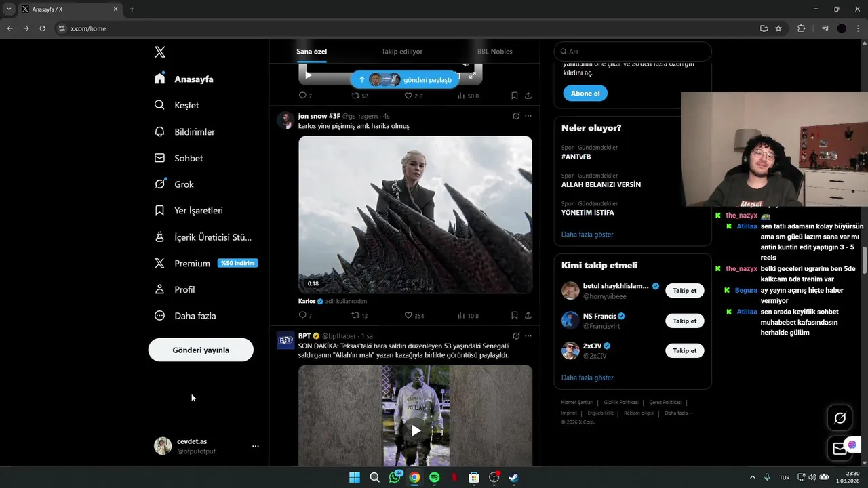868x488 pixels.
Task: Open floating Grok button
Action: tap(840, 418)
